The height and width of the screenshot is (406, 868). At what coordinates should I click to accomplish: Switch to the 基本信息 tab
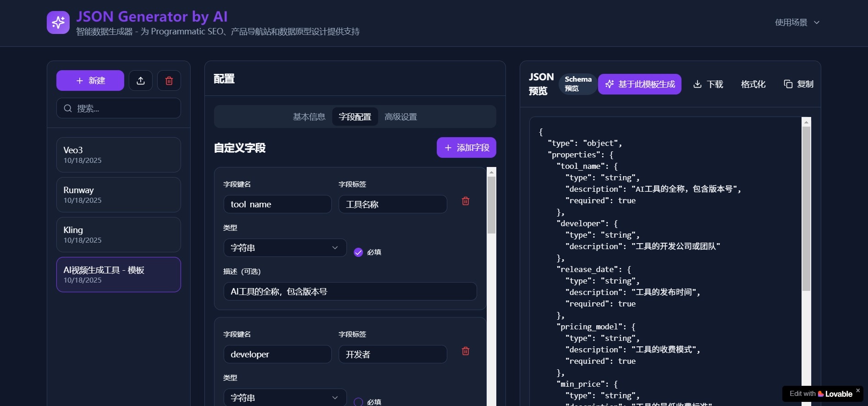coord(309,117)
